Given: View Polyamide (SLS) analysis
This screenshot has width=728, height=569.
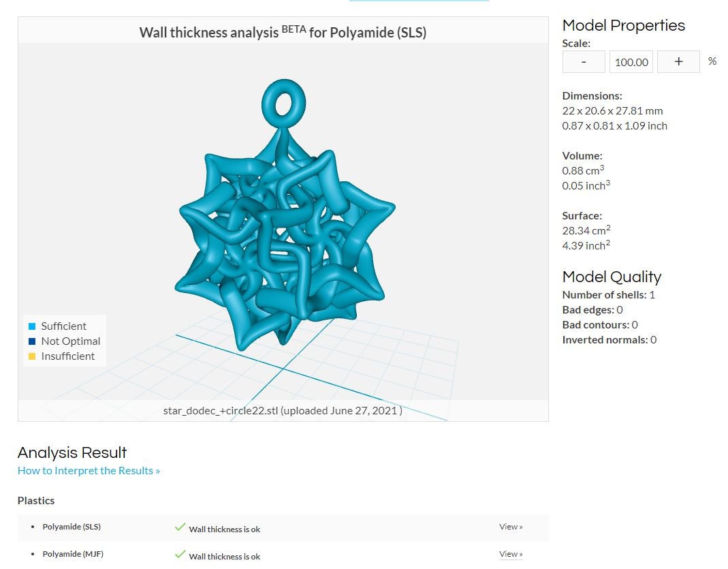Looking at the screenshot, I should click(x=511, y=527).
